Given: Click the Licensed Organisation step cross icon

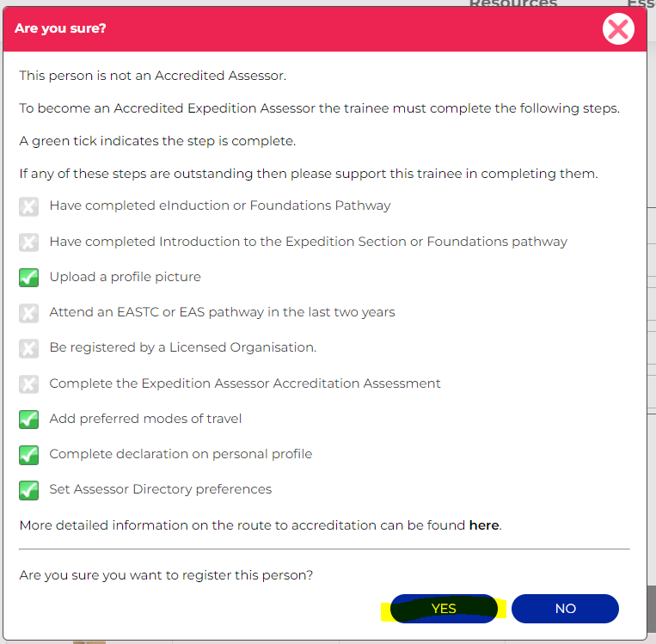Looking at the screenshot, I should coord(29,347).
